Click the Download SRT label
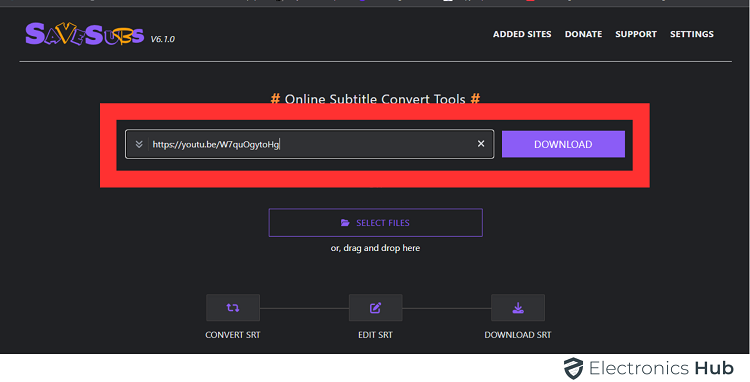 [x=518, y=335]
